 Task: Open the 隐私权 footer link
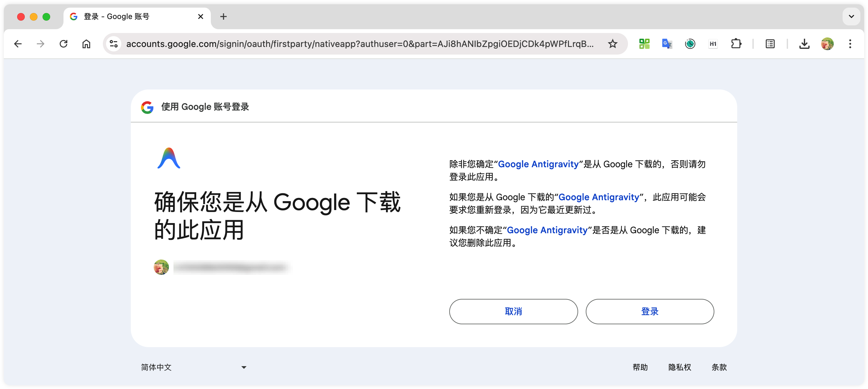[679, 367]
